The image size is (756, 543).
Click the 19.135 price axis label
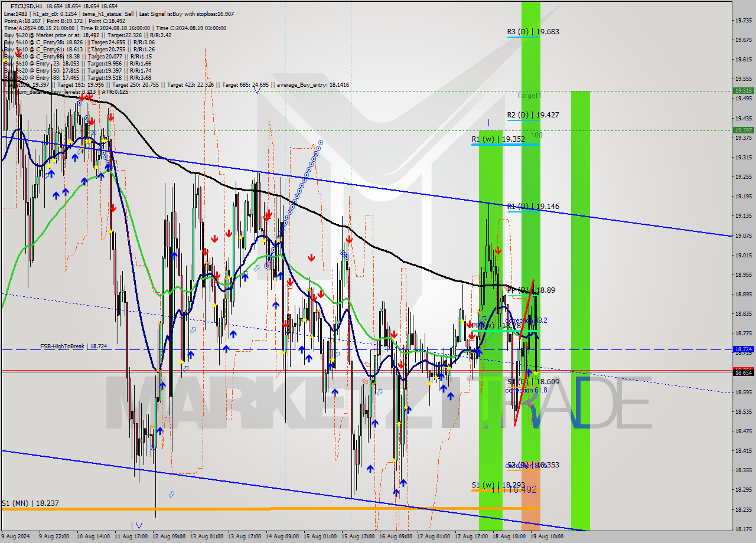(743, 216)
